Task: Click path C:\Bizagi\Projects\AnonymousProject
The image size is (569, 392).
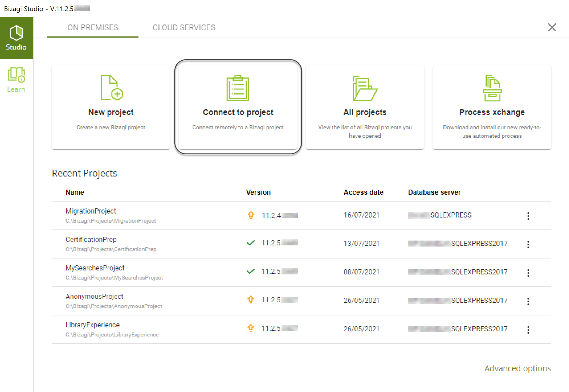Action: [x=114, y=306]
